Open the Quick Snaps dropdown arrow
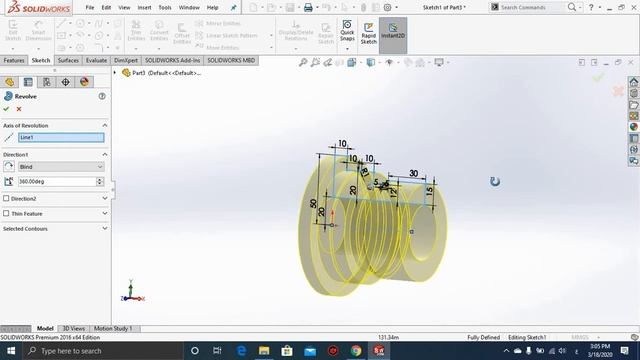The image size is (640, 360). pyautogui.click(x=347, y=49)
